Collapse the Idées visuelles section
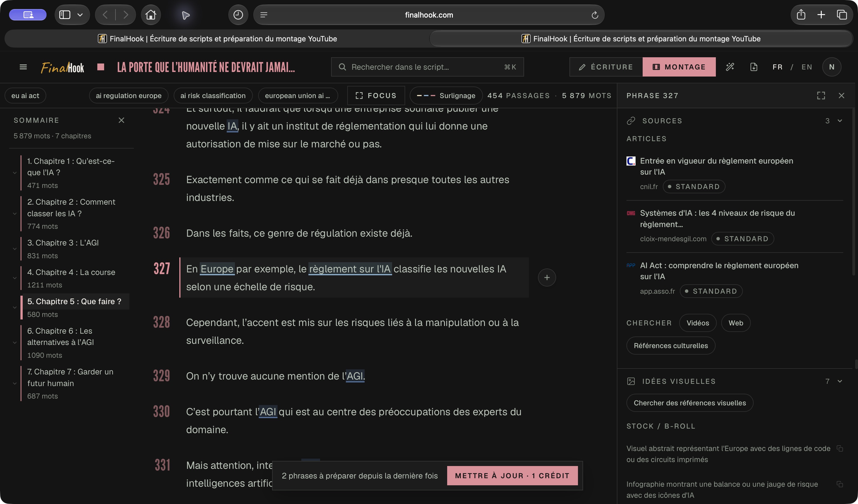 click(x=840, y=381)
